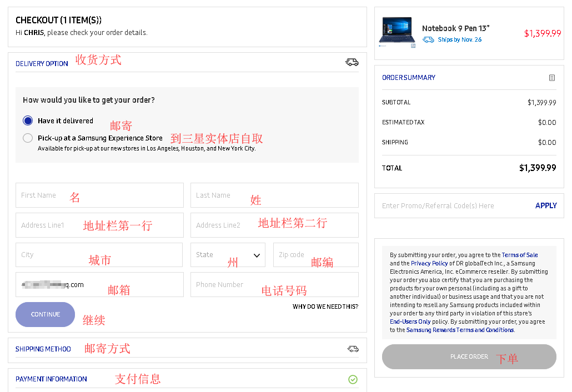
Task: Open the Privacy Policy link
Action: [x=429, y=263]
